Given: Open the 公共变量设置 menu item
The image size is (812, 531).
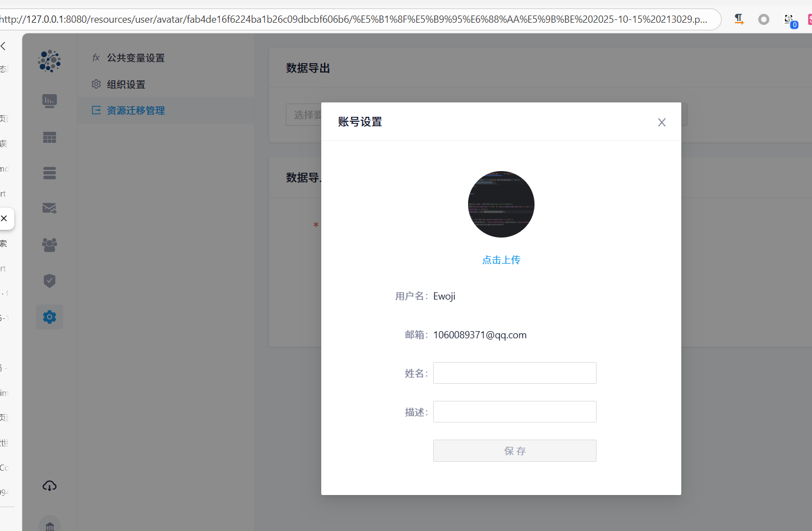Looking at the screenshot, I should click(135, 58).
